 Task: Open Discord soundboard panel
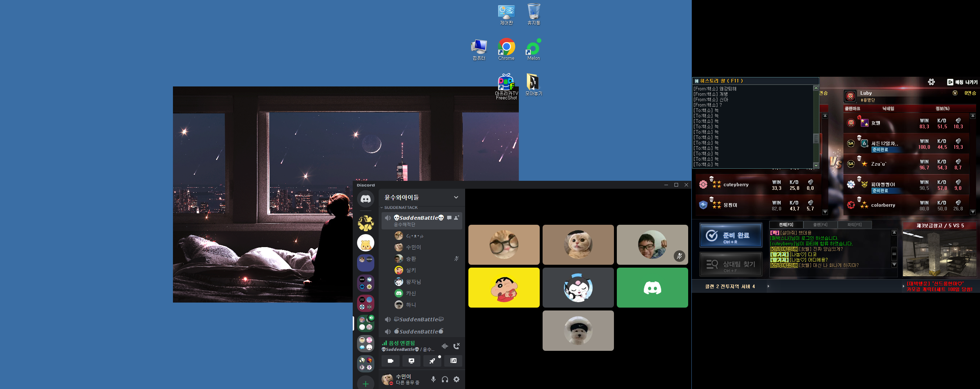pyautogui.click(x=454, y=361)
